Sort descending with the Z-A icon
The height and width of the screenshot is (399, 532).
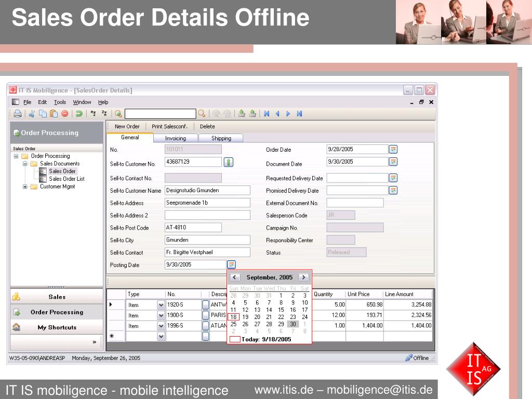click(104, 113)
